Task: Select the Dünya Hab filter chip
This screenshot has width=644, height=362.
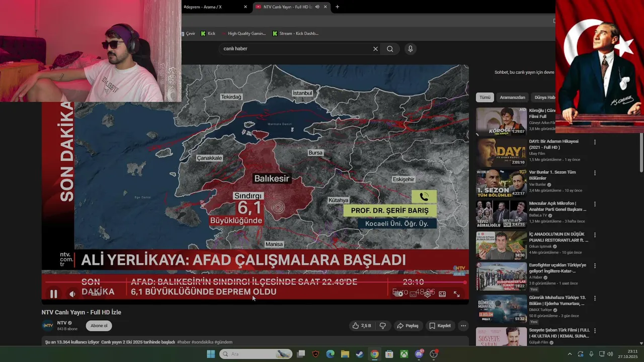Action: coord(544,97)
